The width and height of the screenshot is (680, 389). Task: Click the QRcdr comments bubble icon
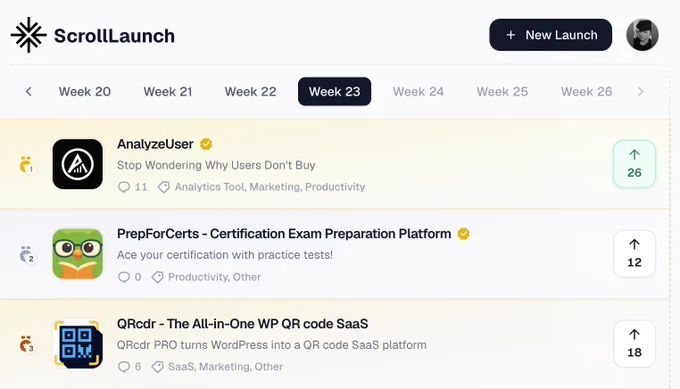pos(124,366)
